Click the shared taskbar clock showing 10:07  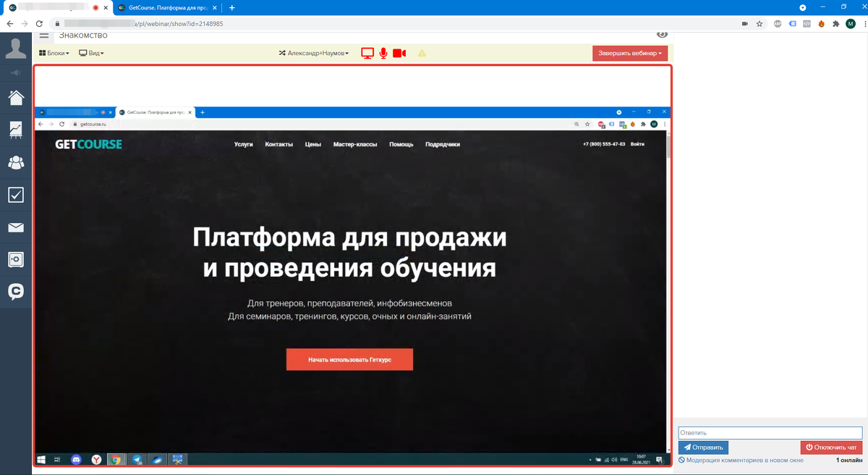641,460
